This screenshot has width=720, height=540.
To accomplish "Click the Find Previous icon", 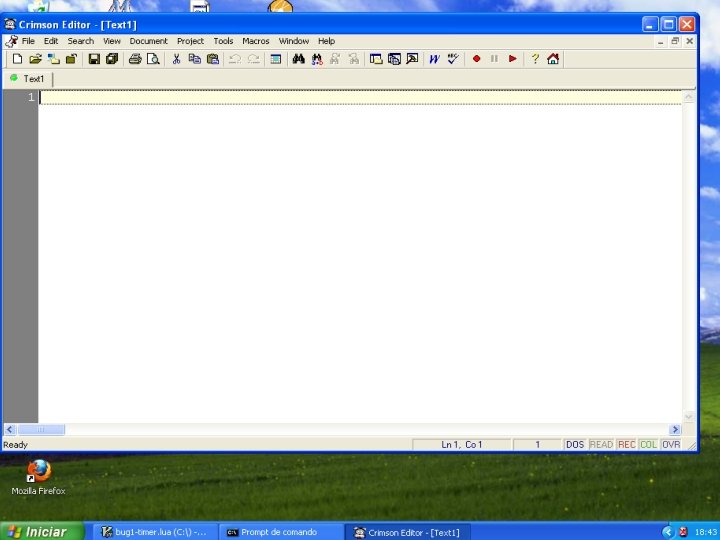I will (353, 59).
